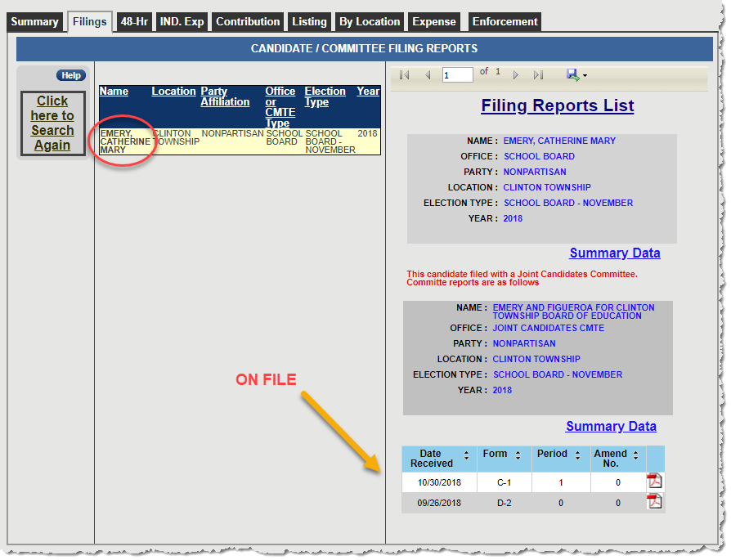Viewport: 731px width, 560px height.
Task: Sort by Amend No. column
Action: 635,455
